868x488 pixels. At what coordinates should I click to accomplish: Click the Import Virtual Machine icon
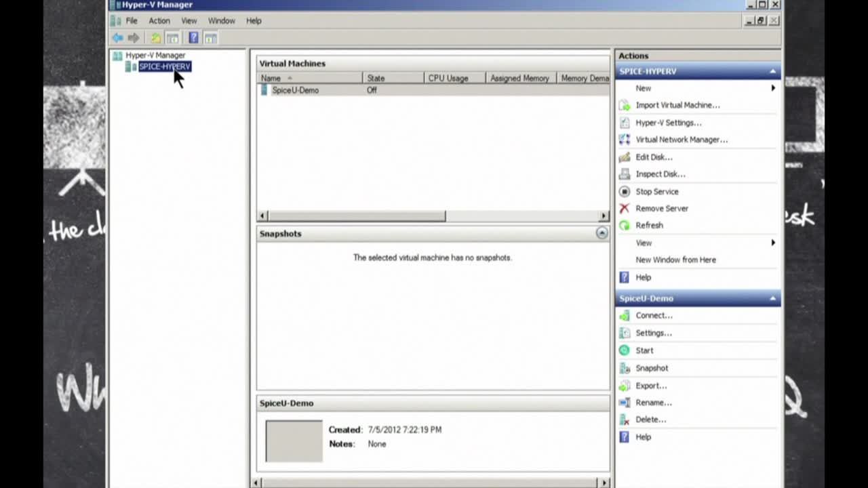pyautogui.click(x=625, y=105)
